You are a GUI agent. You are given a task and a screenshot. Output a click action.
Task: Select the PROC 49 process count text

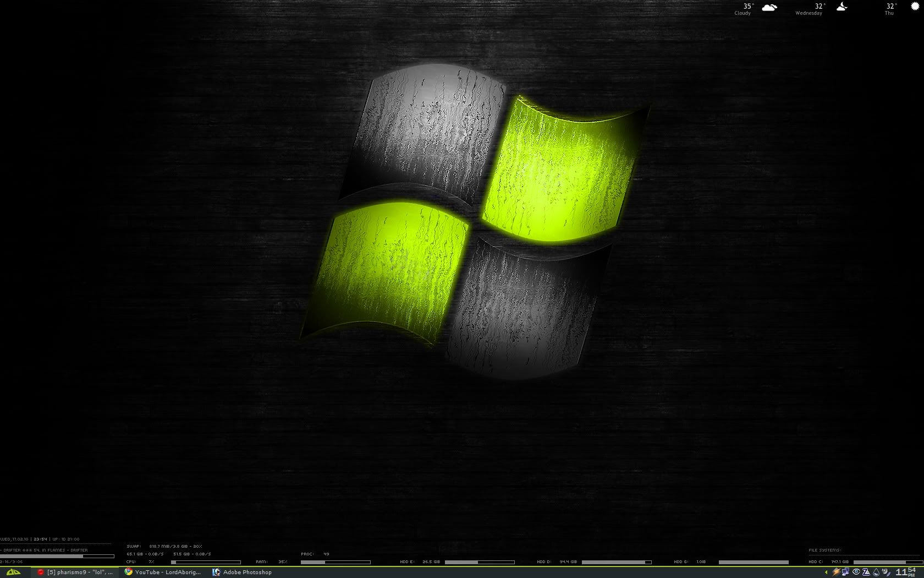pyautogui.click(x=315, y=554)
